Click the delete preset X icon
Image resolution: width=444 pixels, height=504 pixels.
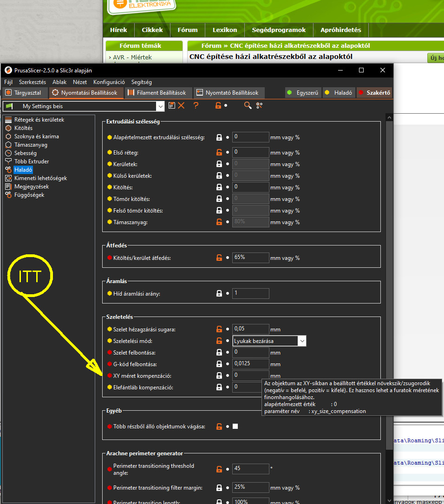(181, 105)
